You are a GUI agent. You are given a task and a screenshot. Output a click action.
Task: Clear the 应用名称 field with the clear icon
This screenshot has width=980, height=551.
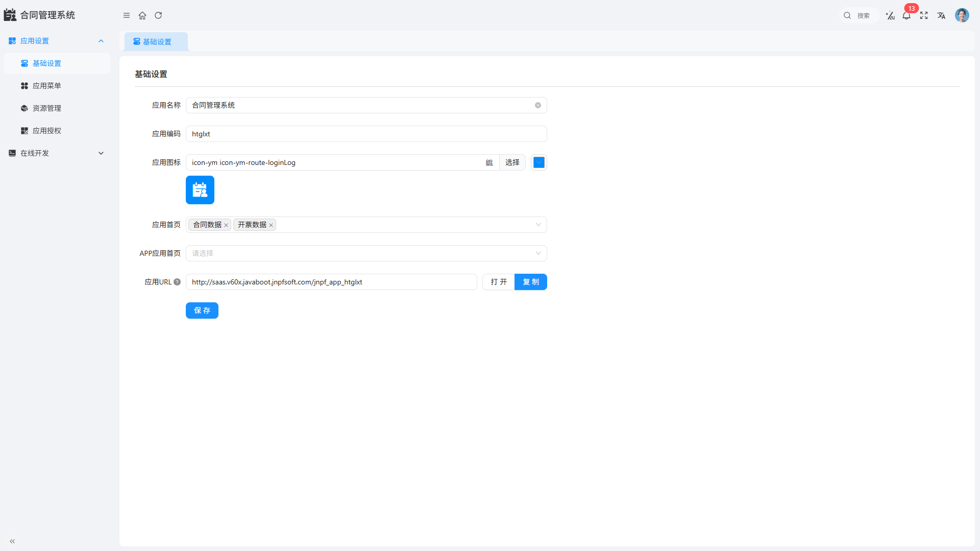coord(538,105)
